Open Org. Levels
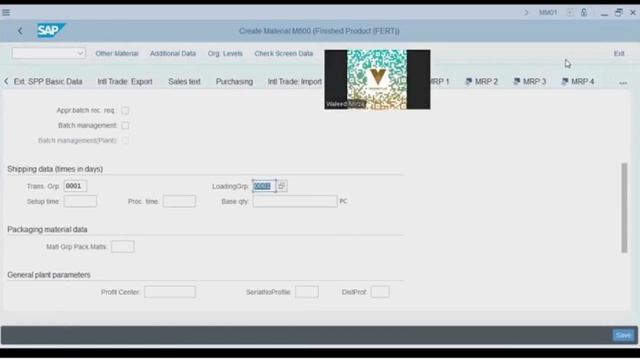Image resolution: width=640 pixels, height=360 pixels. 225,53
